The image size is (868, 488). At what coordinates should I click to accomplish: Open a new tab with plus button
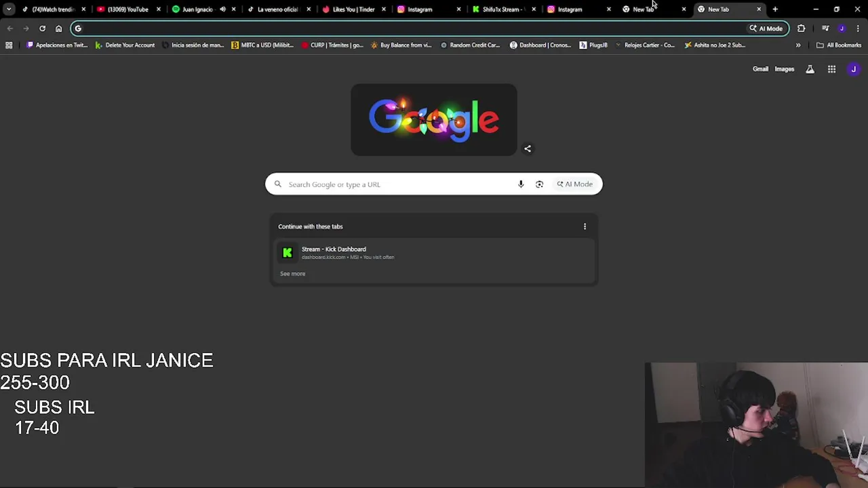click(x=775, y=9)
